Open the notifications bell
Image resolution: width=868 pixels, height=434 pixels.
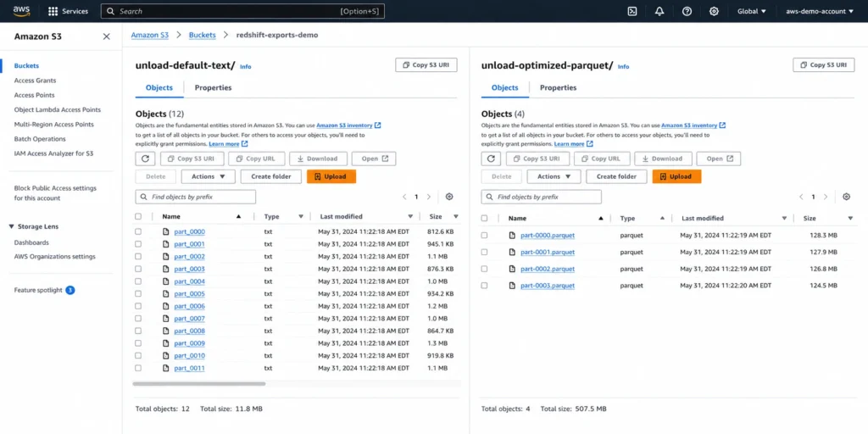click(659, 11)
